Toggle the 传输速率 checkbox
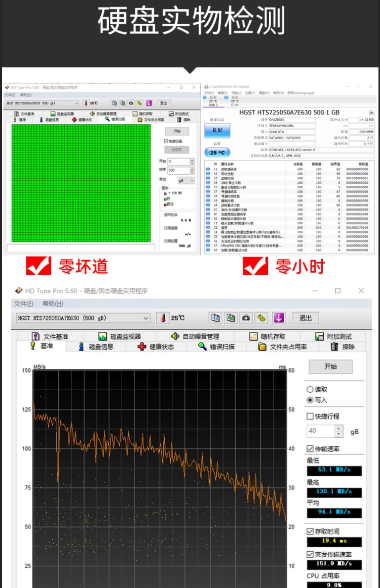Image resolution: width=380 pixels, height=588 pixels. [x=310, y=449]
